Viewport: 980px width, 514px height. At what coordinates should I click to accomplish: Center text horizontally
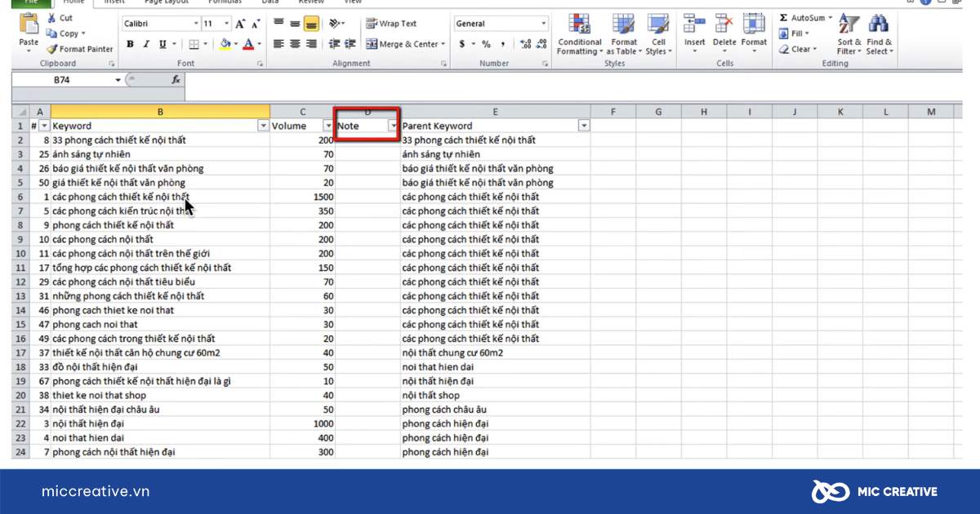(x=294, y=44)
